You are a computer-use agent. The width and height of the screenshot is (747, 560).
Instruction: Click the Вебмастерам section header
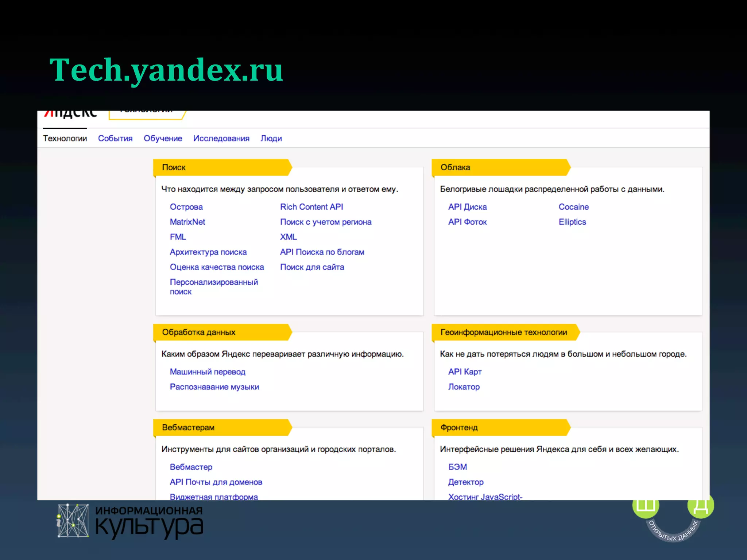pyautogui.click(x=222, y=427)
